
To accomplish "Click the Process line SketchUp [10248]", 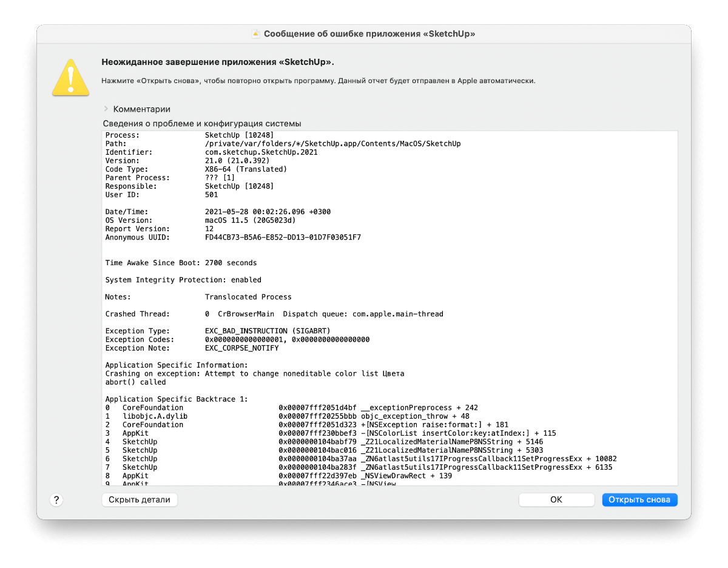I will coord(189,135).
